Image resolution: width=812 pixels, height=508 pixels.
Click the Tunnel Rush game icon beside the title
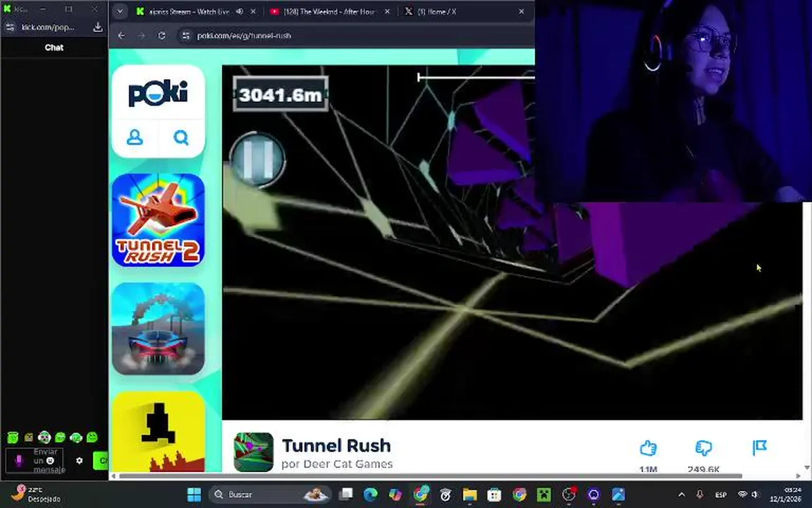[253, 452]
